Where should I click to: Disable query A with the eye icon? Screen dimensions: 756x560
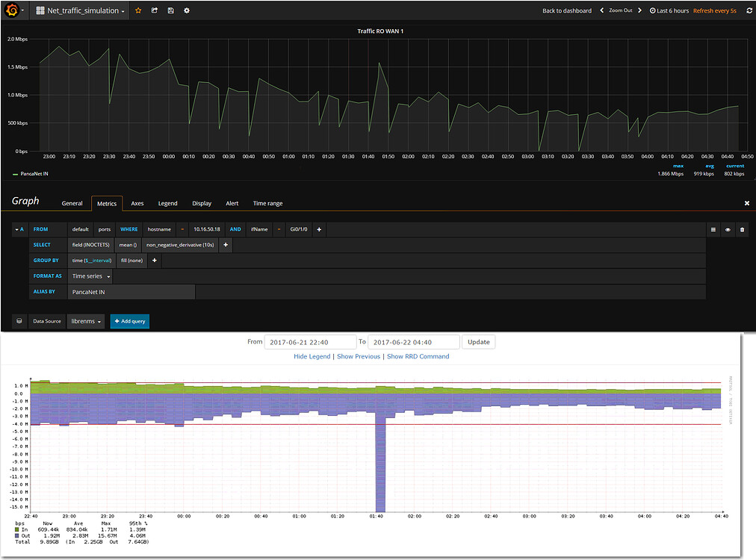pos(727,229)
